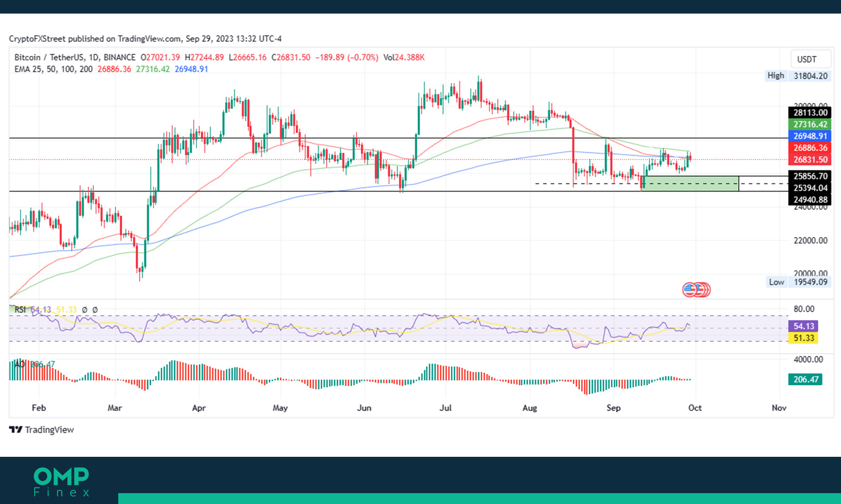
Task: Click the green 27316.42 EMA price tag
Action: pyautogui.click(x=810, y=124)
